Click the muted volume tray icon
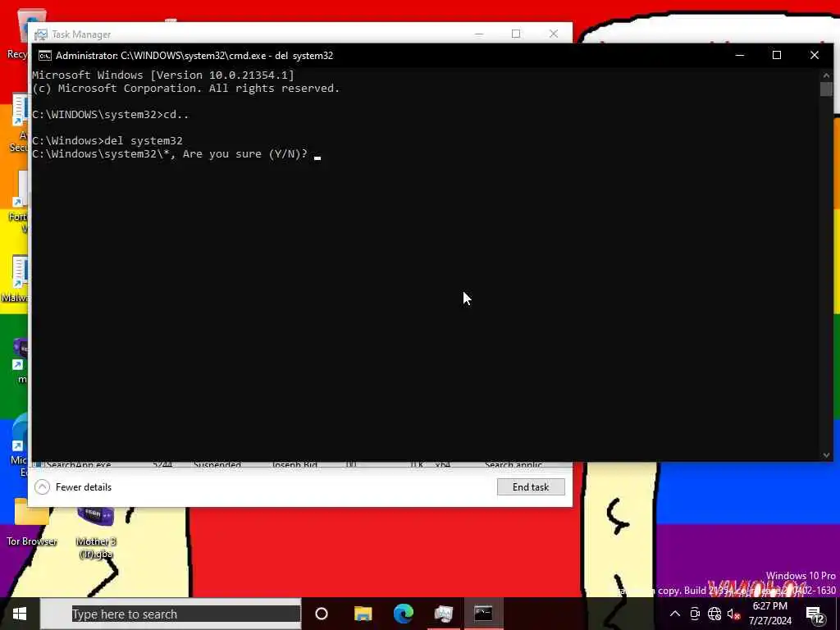840x630 pixels. pyautogui.click(x=733, y=614)
